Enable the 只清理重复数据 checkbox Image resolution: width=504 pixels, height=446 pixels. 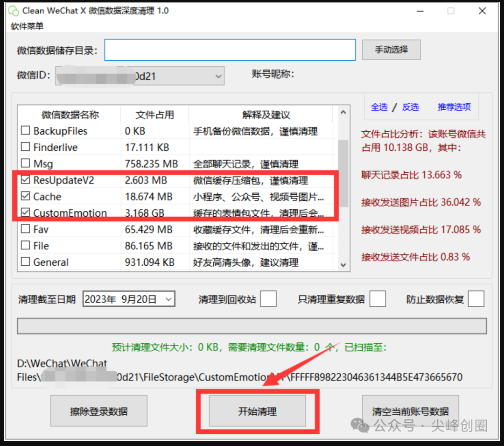378,299
